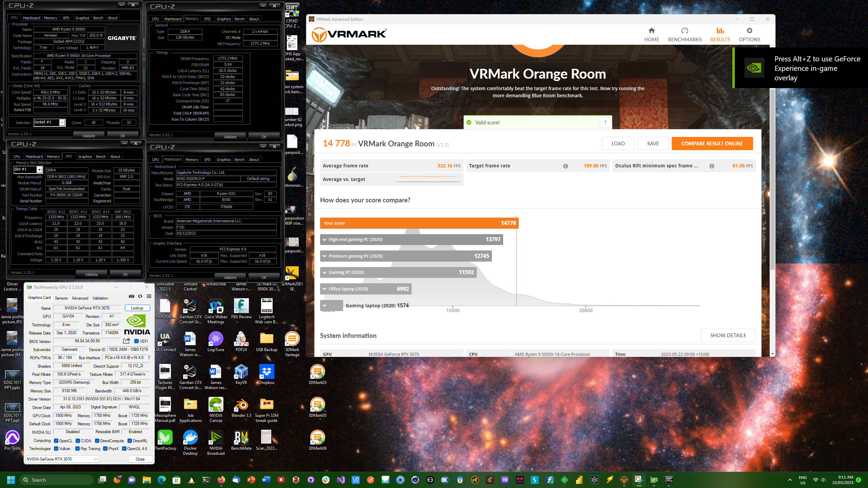Open the 3DMark06 desktop icon
This screenshot has width=868, height=488.
317,440
